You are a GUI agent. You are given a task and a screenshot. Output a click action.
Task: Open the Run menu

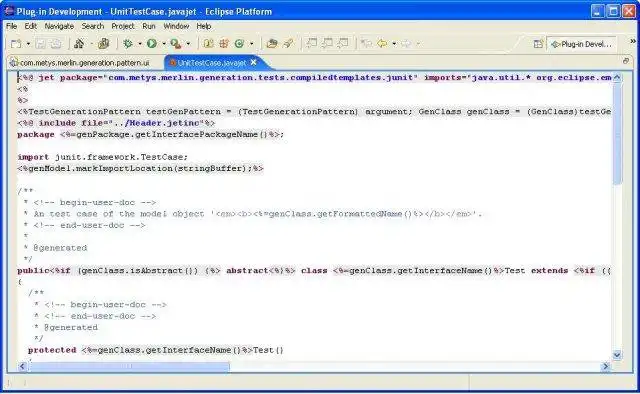pos(149,26)
